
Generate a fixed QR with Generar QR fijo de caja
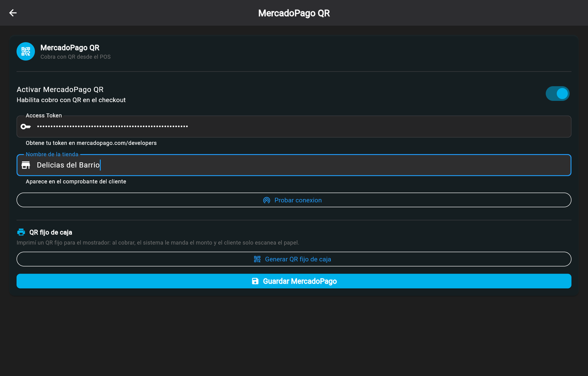tap(294, 259)
